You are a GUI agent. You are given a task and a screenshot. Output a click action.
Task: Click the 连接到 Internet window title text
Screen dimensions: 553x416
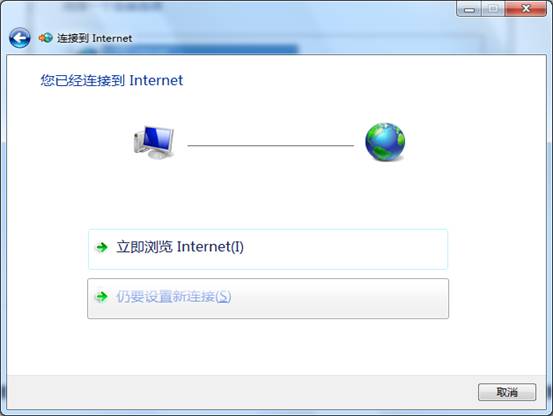tap(95, 38)
